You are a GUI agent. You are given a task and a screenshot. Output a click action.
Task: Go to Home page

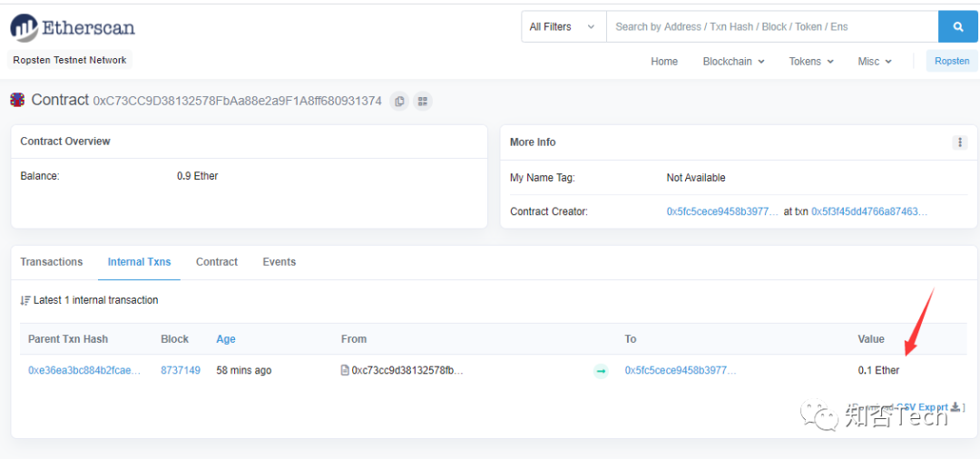[663, 61]
